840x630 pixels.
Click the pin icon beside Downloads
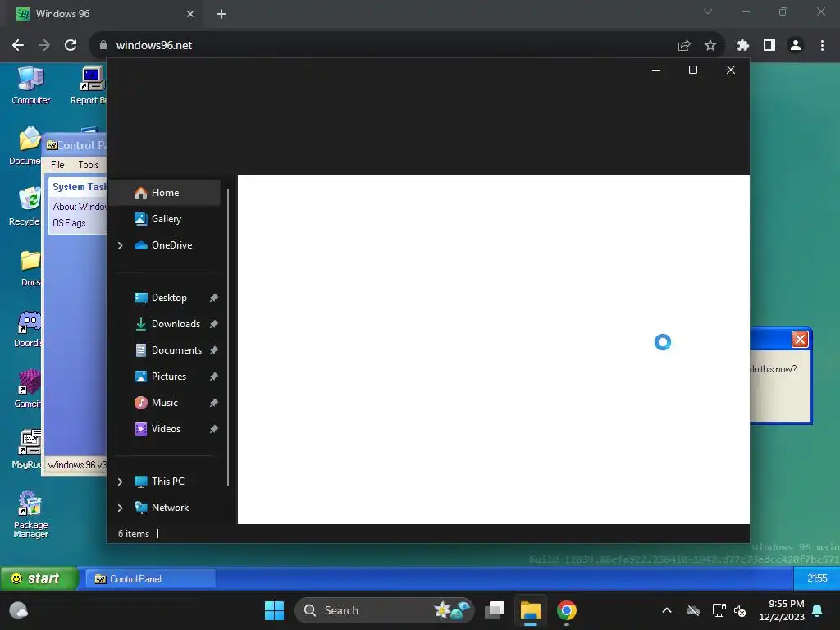pos(214,324)
